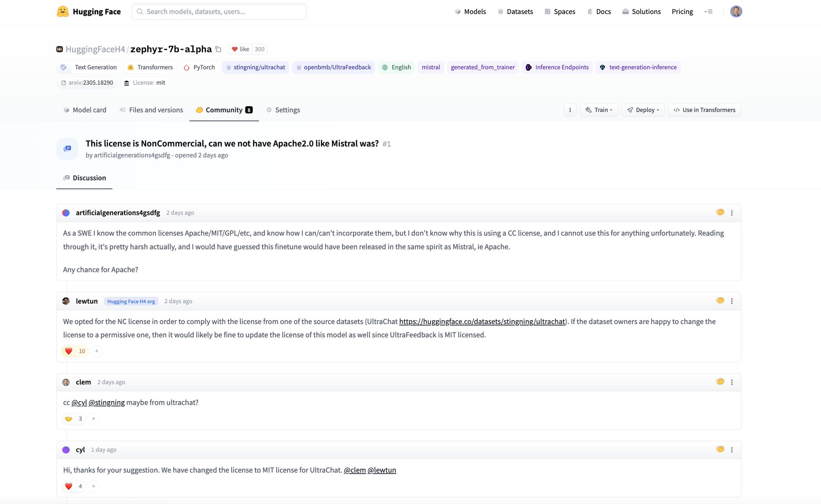Open the @stingning mention link

107,403
